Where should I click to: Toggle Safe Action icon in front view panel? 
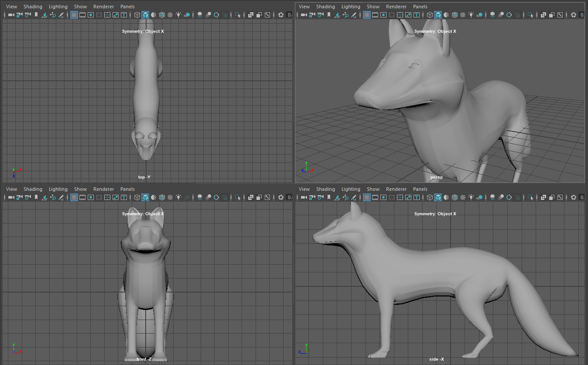click(x=116, y=197)
